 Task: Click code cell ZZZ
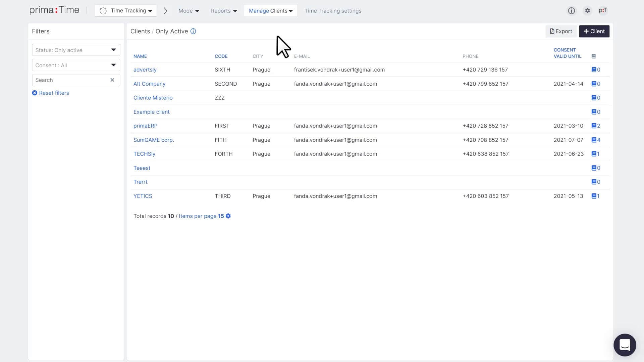(x=220, y=98)
